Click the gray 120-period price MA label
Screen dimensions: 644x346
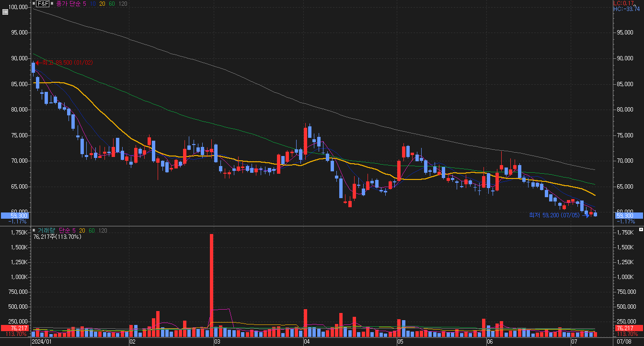123,3
